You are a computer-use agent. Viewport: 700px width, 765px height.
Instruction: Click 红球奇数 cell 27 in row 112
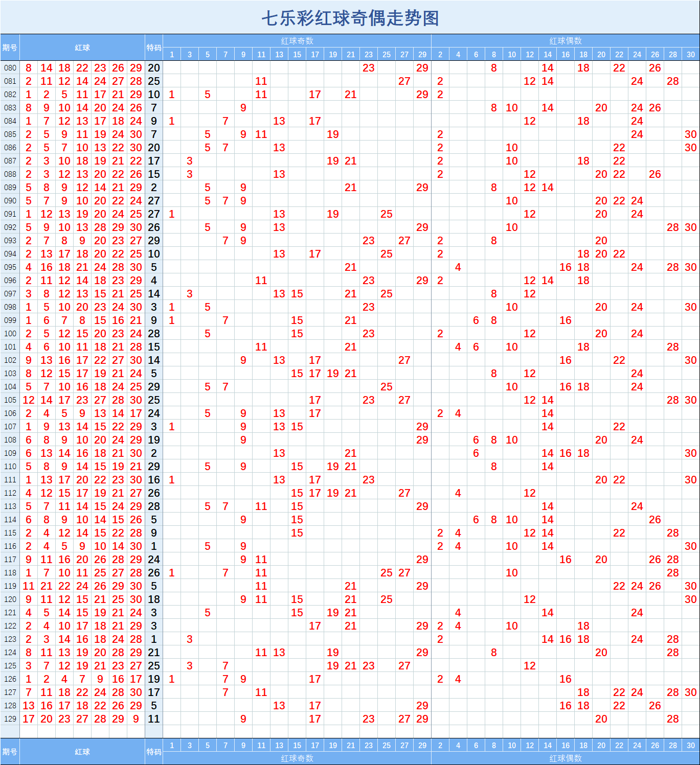(x=404, y=493)
